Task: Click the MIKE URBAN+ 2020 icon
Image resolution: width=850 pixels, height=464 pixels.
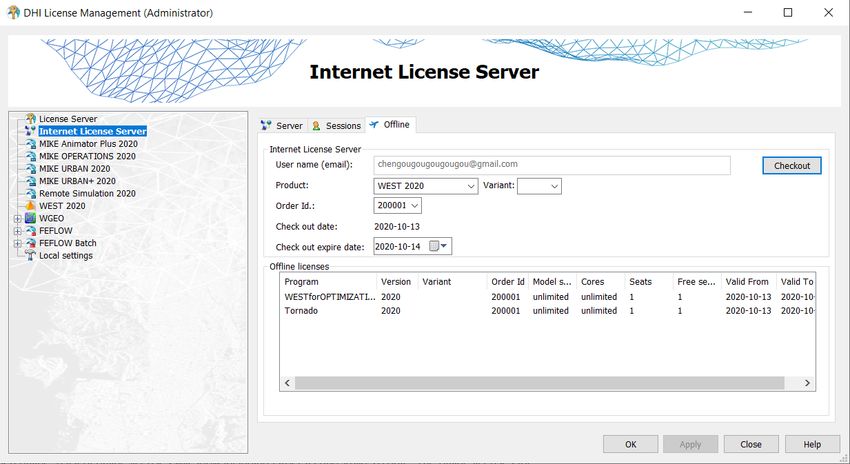Action: pos(30,181)
